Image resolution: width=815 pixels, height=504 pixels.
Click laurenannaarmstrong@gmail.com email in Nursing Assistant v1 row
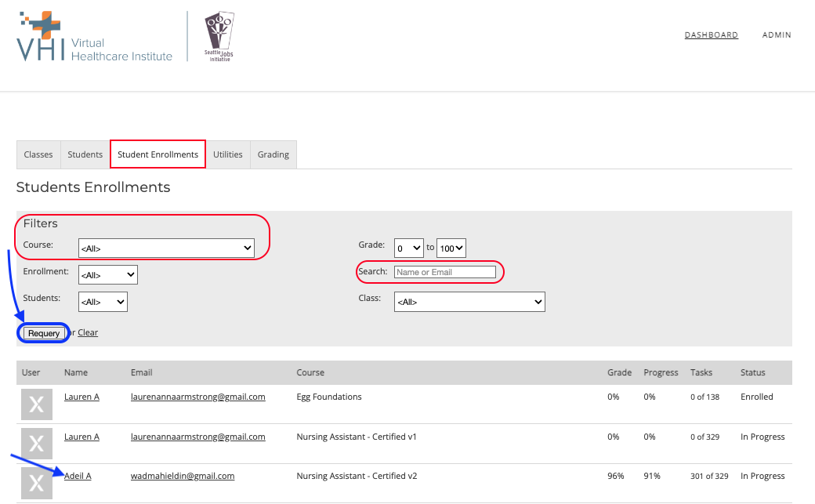(x=198, y=437)
